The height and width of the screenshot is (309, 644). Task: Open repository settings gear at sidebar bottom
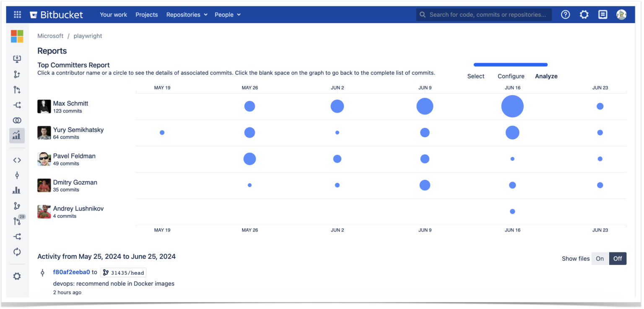pos(17,276)
